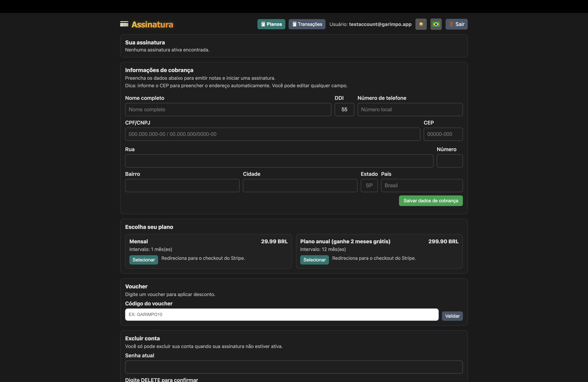Click the receipt icon inside the Transações button
This screenshot has width=588, height=382.
coord(294,24)
